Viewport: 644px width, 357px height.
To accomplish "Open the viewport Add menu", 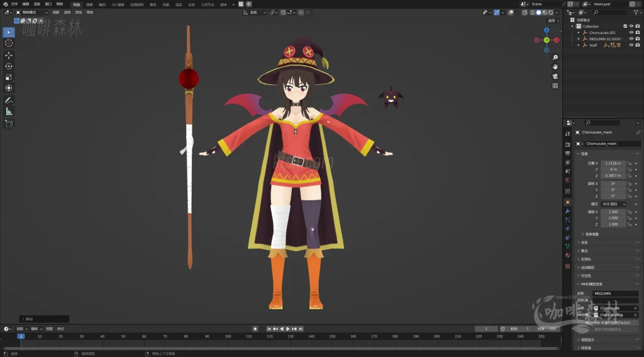I will point(79,13).
